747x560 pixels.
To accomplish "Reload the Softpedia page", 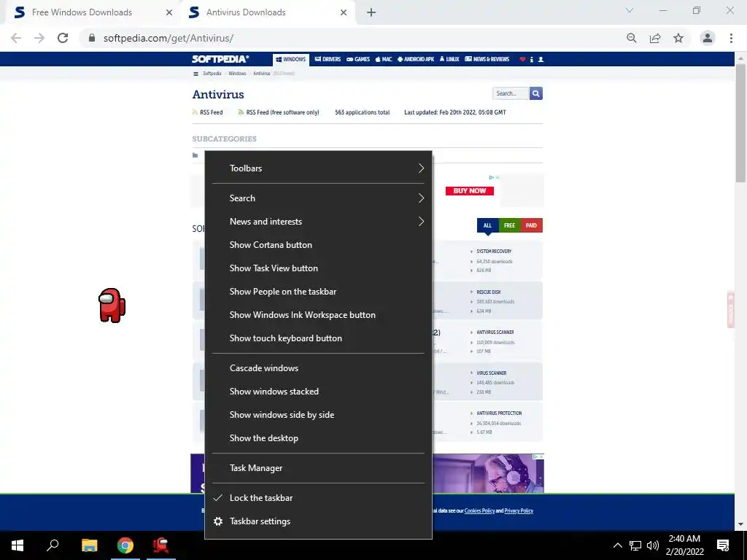I will (63, 38).
